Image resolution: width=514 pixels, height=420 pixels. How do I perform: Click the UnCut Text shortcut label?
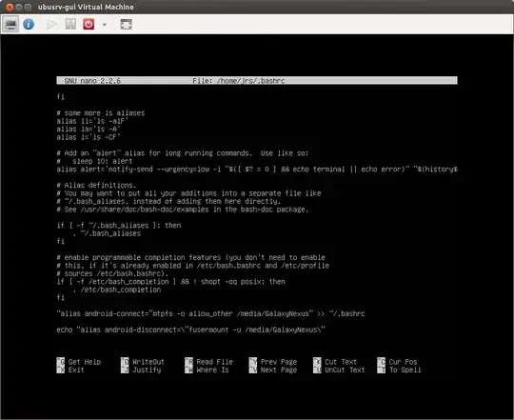(345, 370)
